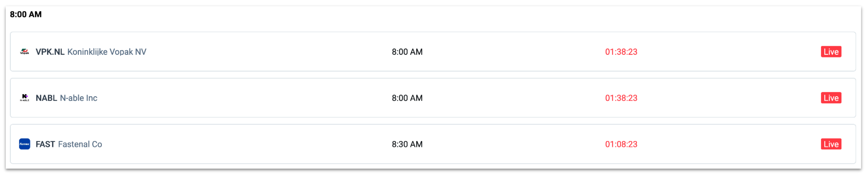
Task: Open the NABL ticker symbol
Action: pyautogui.click(x=46, y=98)
